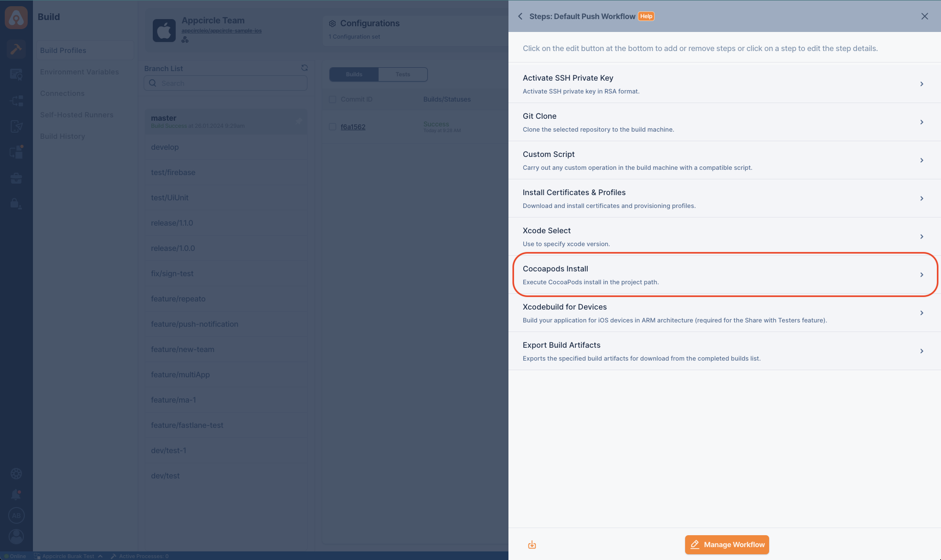This screenshot has height=560, width=941.
Task: Search branches using the search input field
Action: tap(226, 83)
